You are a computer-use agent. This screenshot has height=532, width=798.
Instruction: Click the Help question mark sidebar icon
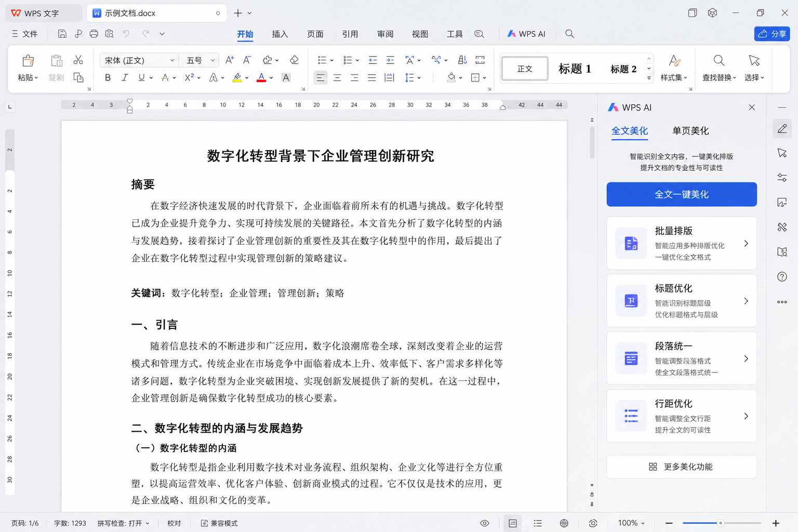point(782,276)
